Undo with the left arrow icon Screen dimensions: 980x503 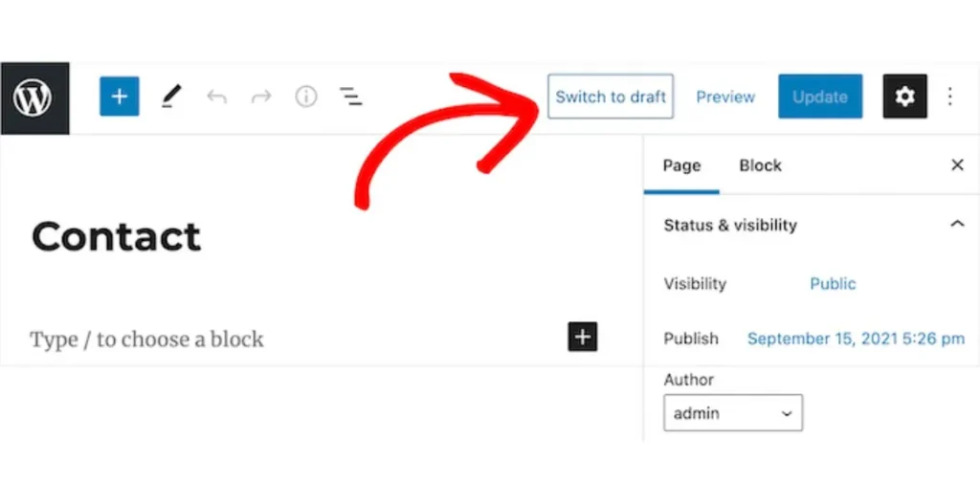coord(216,97)
